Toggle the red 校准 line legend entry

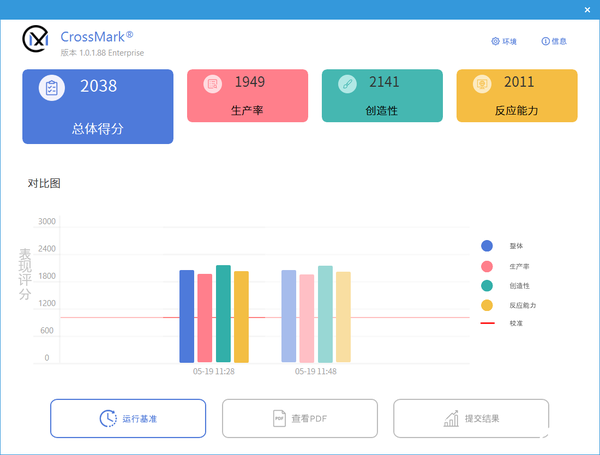501,323
